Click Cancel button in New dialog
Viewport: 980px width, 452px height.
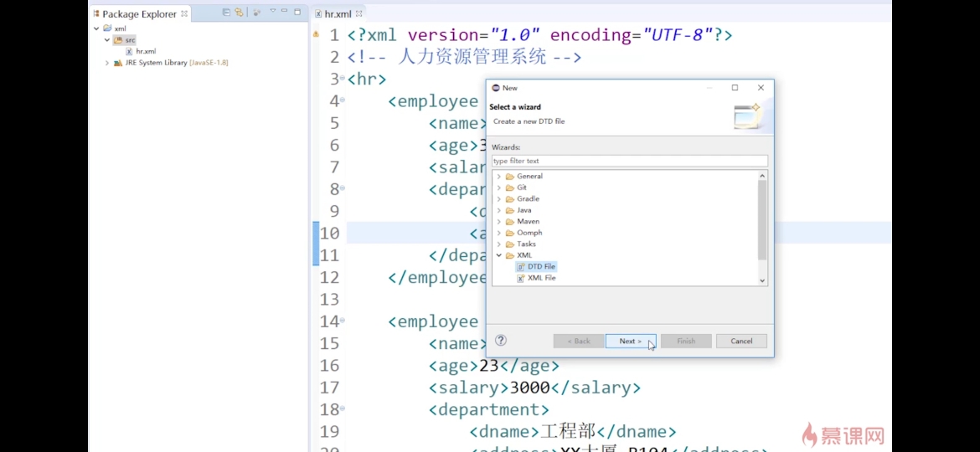tap(741, 341)
